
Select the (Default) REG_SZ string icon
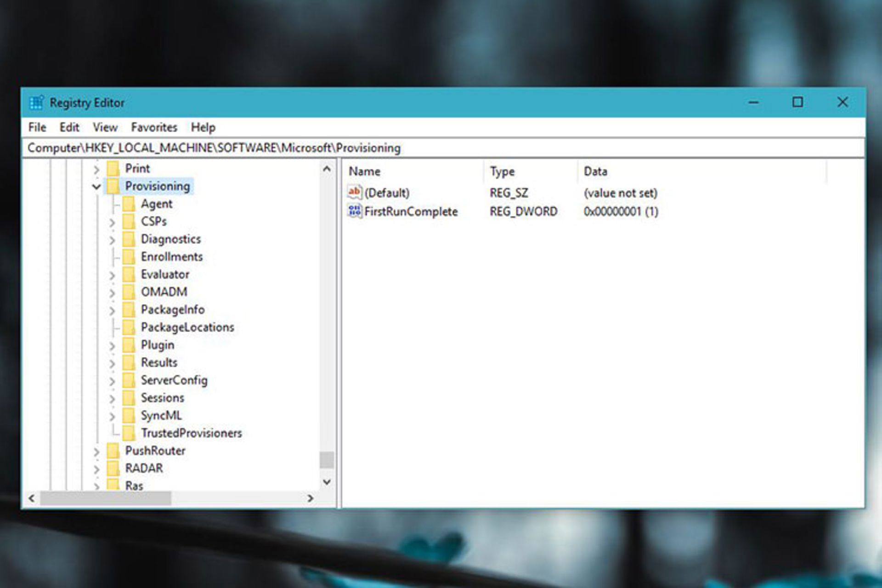pos(354,193)
